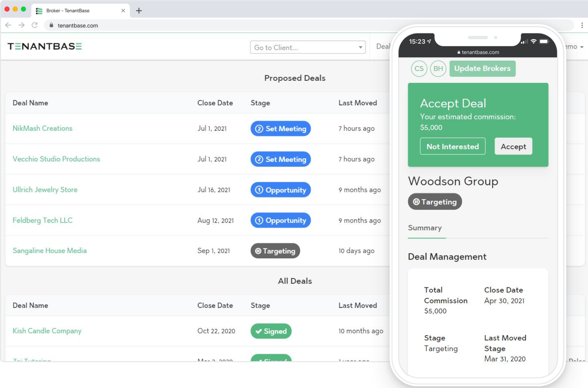Click the Jul 16, 2021 close date cell
This screenshot has width=588, height=388.
[214, 190]
